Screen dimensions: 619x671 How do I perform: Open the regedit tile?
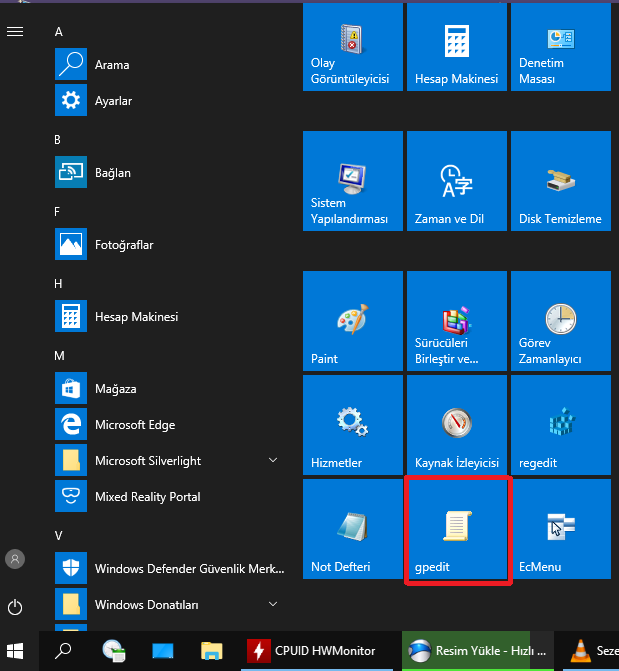pyautogui.click(x=561, y=425)
